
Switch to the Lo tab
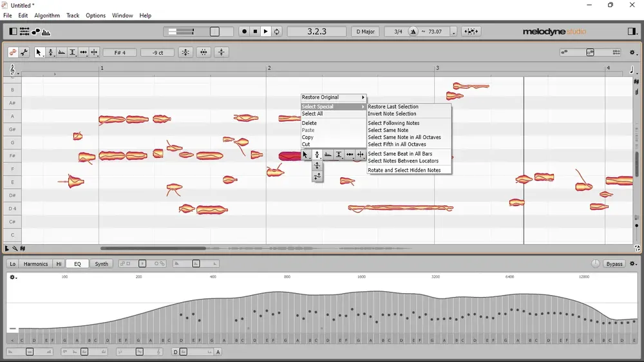(13, 264)
